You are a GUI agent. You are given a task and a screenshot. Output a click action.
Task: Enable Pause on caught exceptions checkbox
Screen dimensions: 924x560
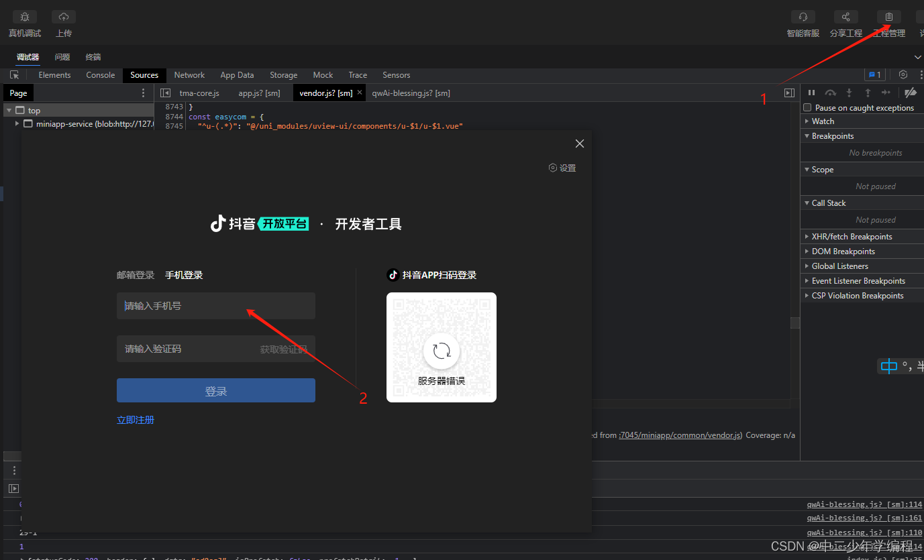[808, 108]
